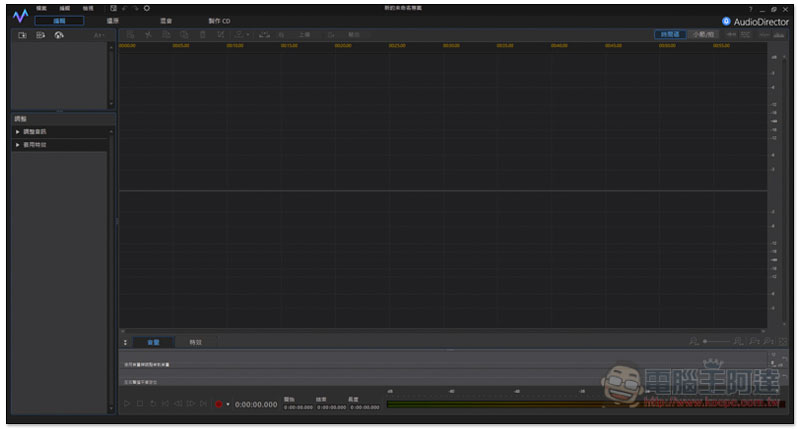Image resolution: width=800 pixels, height=429 pixels.
Task: Start playback with the play button
Action: click(x=127, y=403)
